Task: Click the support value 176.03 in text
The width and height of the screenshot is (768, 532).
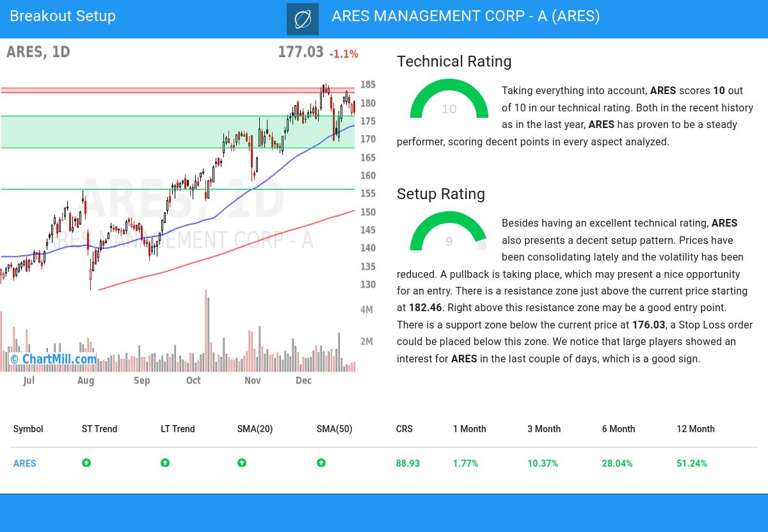Action: [x=648, y=325]
